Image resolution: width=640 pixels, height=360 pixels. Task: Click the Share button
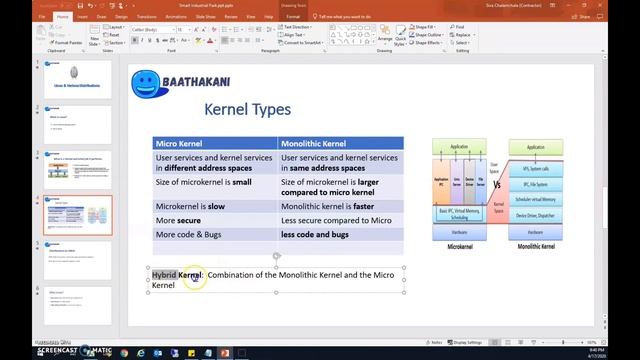[581, 17]
